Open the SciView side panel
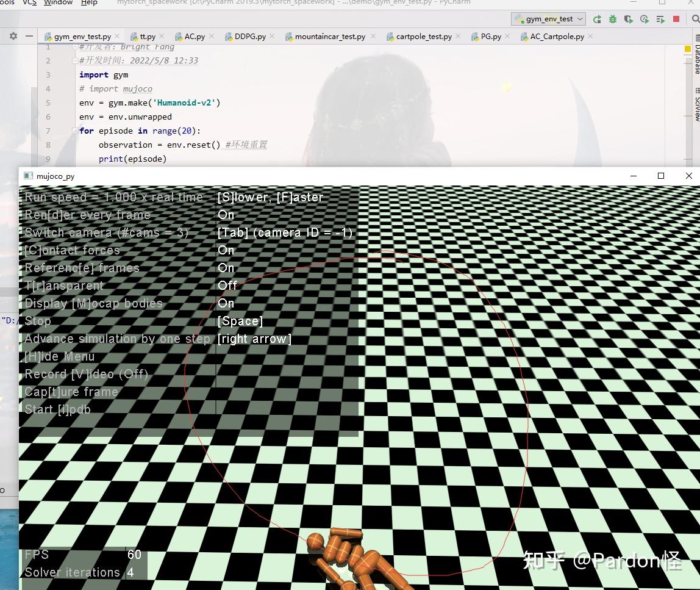This screenshot has width=700, height=590. point(696,104)
